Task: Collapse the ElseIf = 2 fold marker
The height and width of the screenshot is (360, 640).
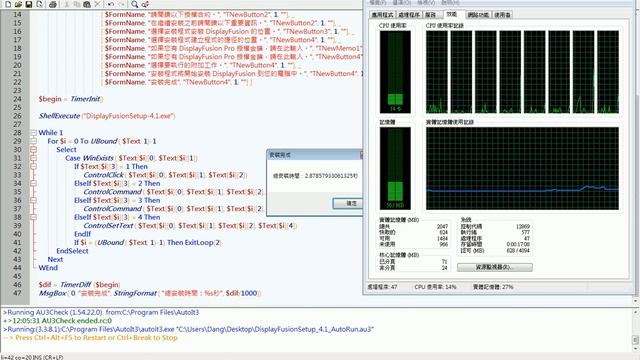Action: pyautogui.click(x=33, y=183)
